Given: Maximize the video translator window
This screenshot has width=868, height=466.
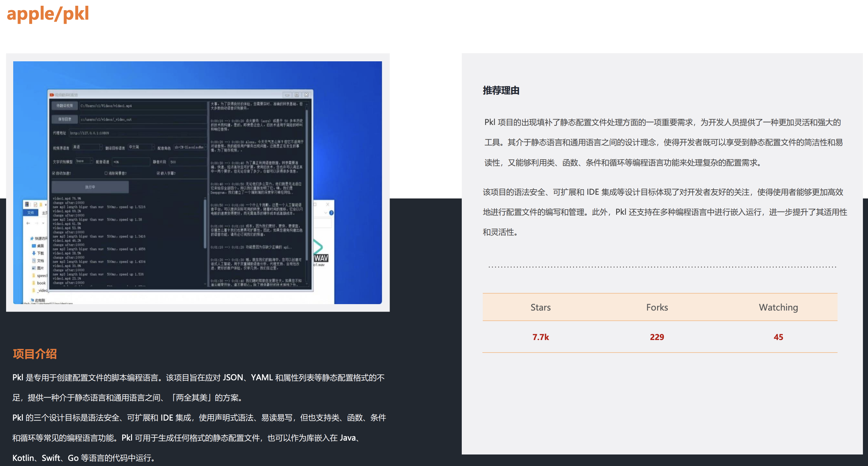Looking at the screenshot, I should click(x=297, y=95).
